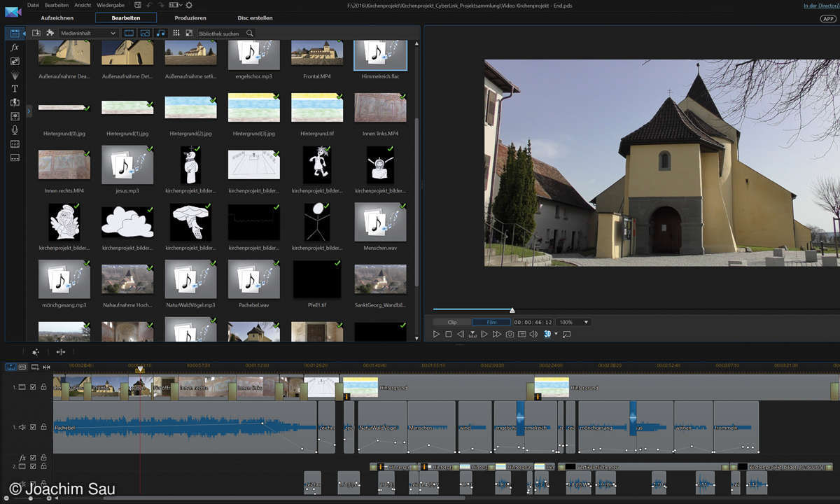Click the undo arrow in top bar
Viewport: 840px width, 504px height.
click(150, 5)
